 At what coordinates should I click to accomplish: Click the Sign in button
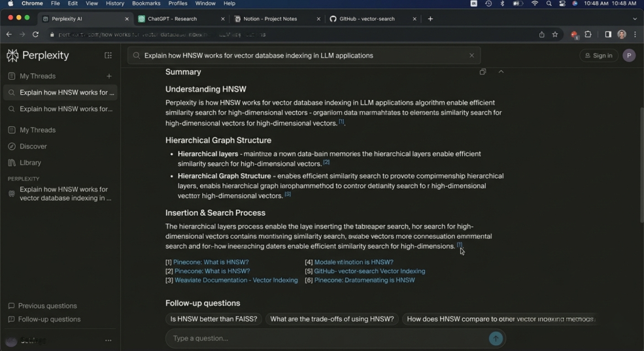[x=599, y=56]
